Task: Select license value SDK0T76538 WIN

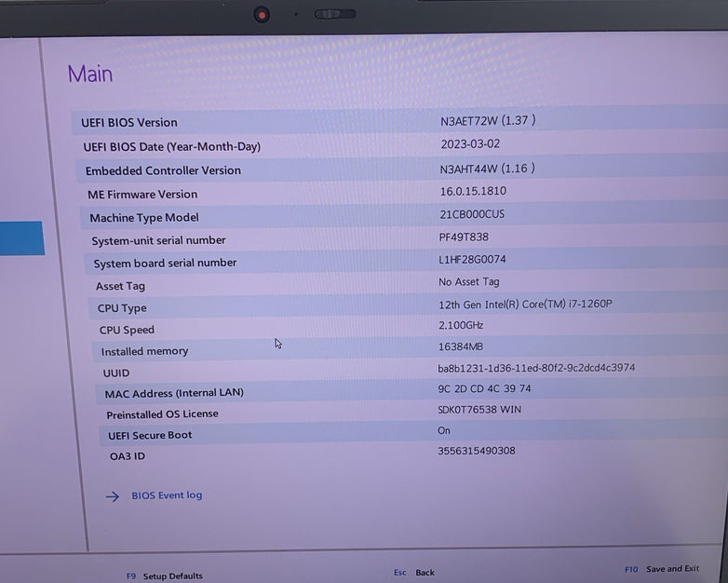Action: pyautogui.click(x=479, y=410)
